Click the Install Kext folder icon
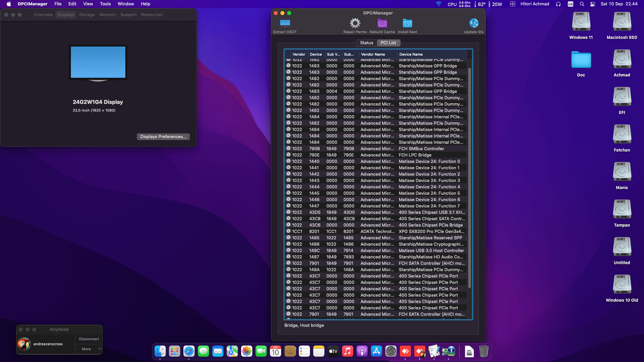 tap(407, 23)
